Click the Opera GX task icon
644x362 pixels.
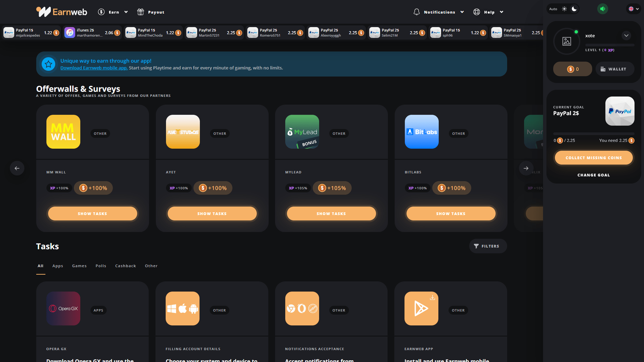63,308
